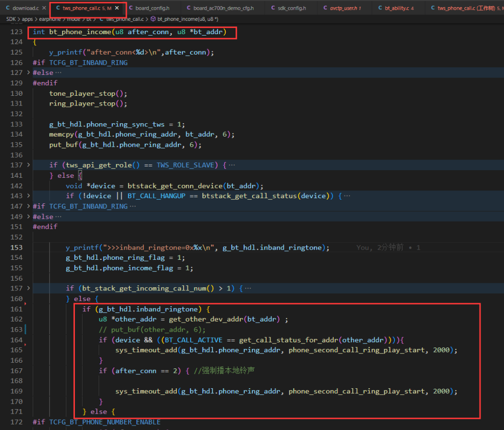Expand the folded #else block at line 127
This screenshot has height=430, width=504.
click(x=29, y=73)
